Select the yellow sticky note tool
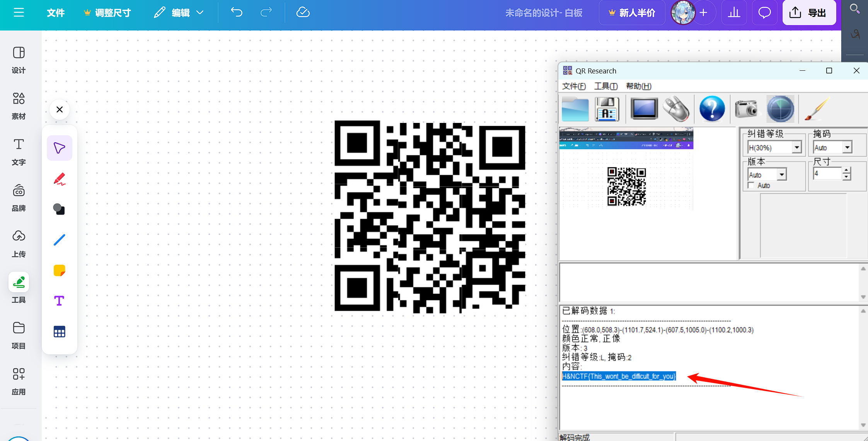The height and width of the screenshot is (441, 868). [x=60, y=270]
